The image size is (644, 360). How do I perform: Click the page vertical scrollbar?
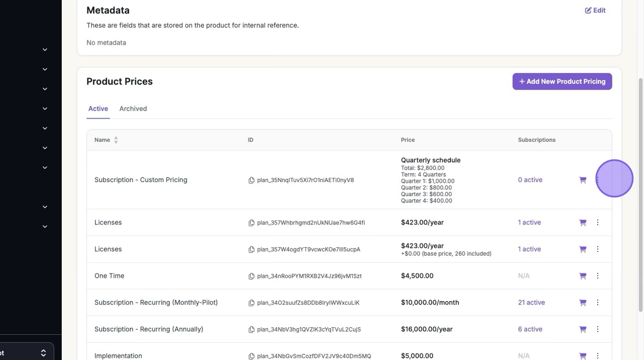(x=640, y=193)
